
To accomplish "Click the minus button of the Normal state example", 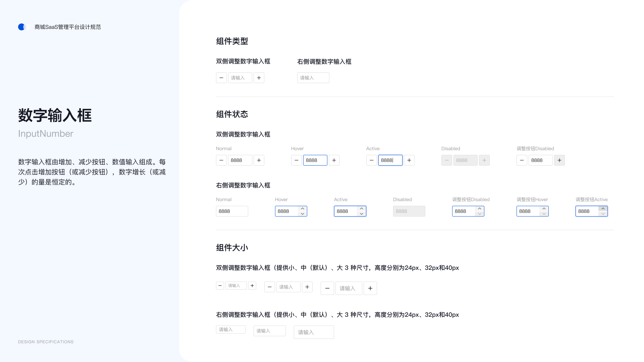I will (x=221, y=160).
